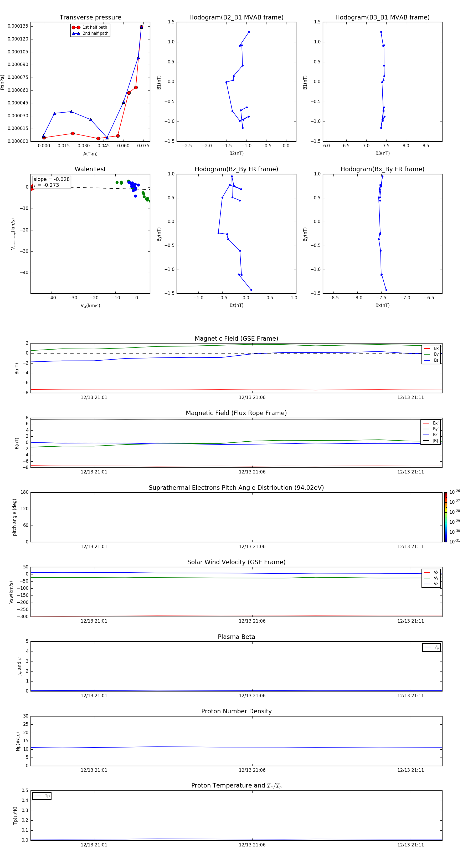Click the 'B2(nT)' x-axis label
The height and width of the screenshot is (868, 473).
(236, 153)
